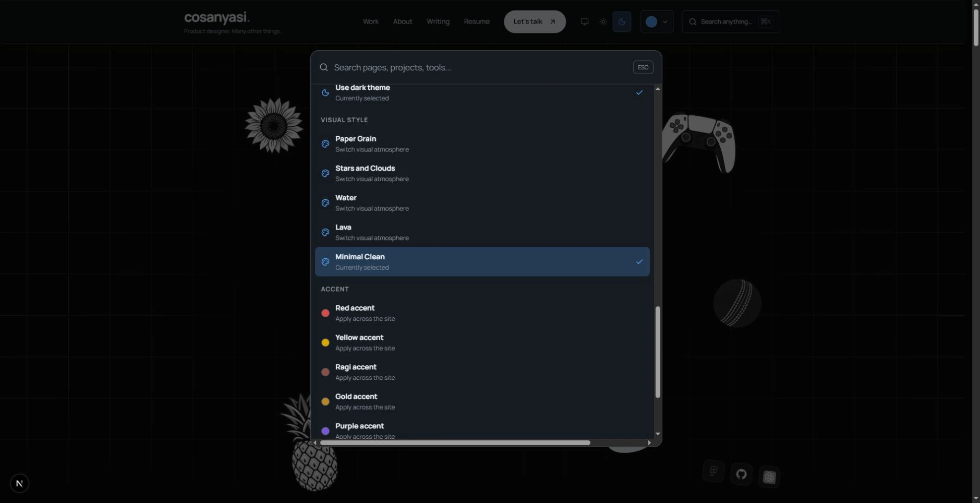The width and height of the screenshot is (980, 503).
Task: Click the palette scroll left arrow
Action: click(314, 442)
